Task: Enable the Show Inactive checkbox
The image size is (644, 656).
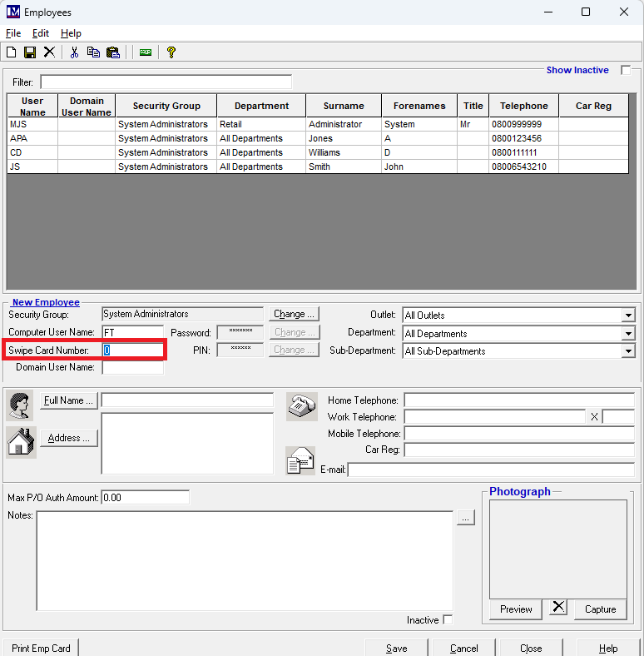Action: coord(626,70)
